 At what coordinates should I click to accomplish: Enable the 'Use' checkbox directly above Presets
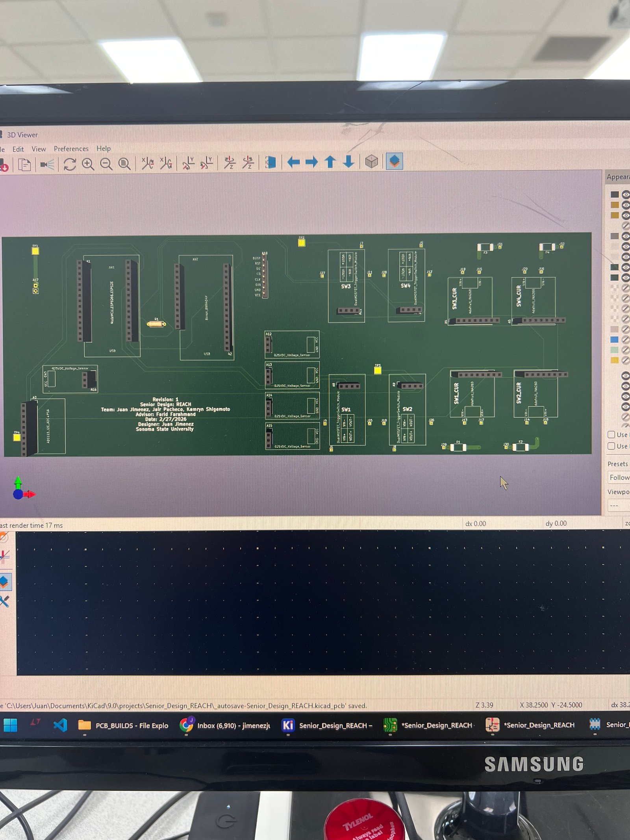point(611,446)
